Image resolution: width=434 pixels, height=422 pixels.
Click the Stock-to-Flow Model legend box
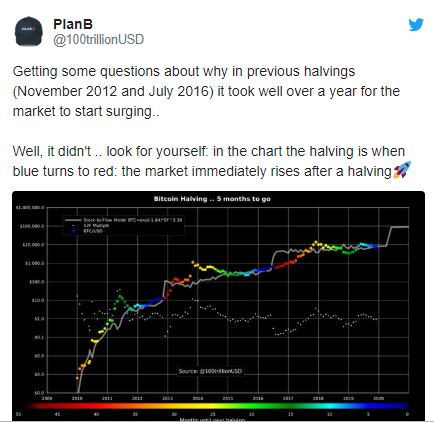pyautogui.click(x=124, y=225)
